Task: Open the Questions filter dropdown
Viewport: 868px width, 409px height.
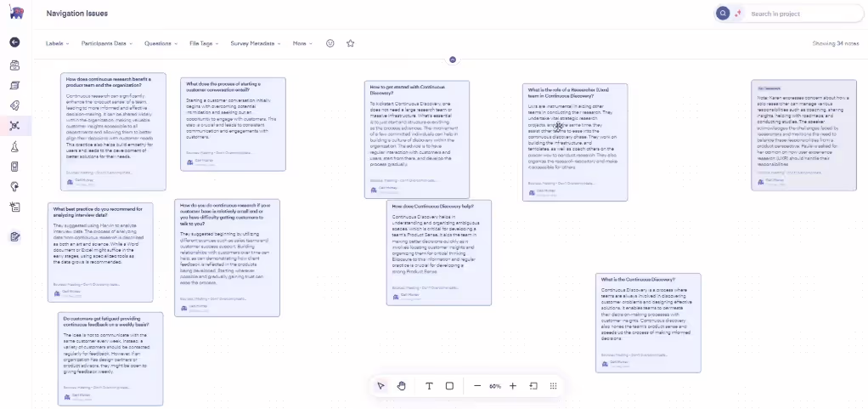Action: pyautogui.click(x=161, y=43)
